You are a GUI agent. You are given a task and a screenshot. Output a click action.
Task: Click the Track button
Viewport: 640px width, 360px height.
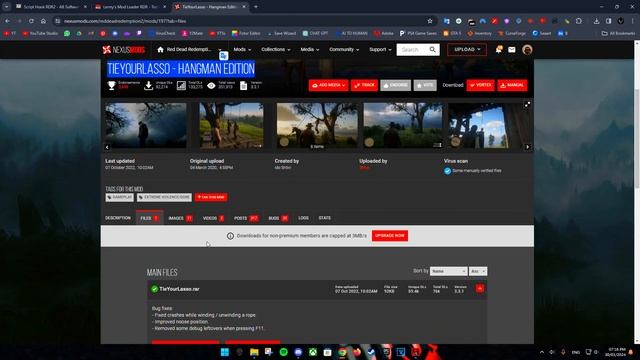coord(364,85)
